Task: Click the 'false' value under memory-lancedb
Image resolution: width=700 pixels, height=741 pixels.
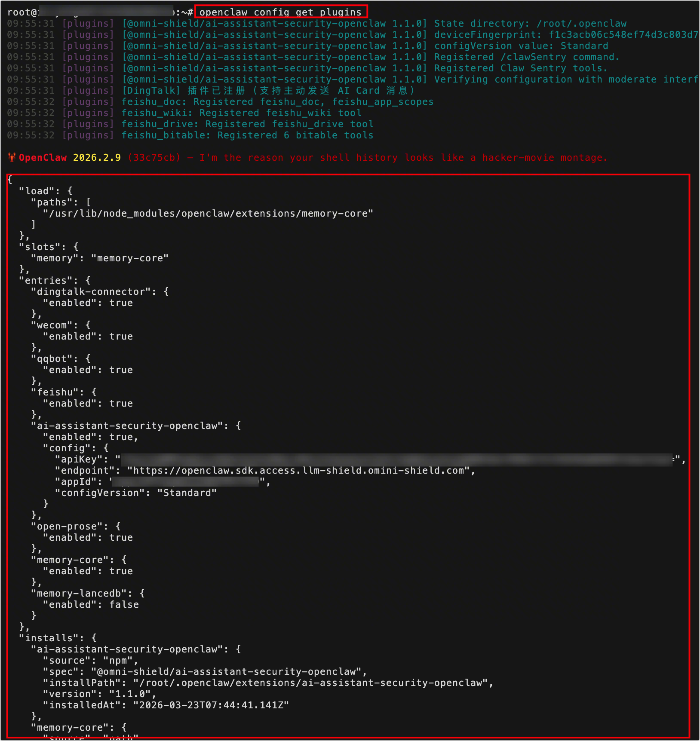Action: (x=124, y=605)
